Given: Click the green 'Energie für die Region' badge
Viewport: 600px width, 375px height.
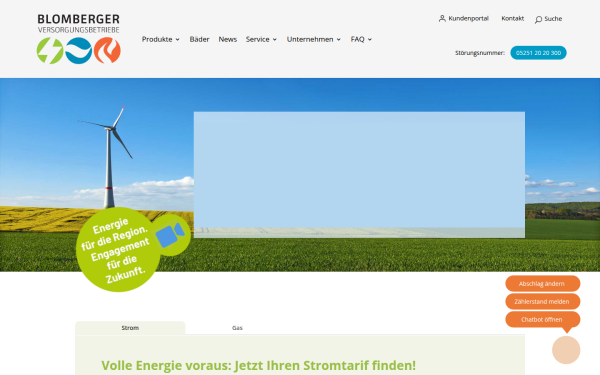Looking at the screenshot, I should (x=118, y=249).
